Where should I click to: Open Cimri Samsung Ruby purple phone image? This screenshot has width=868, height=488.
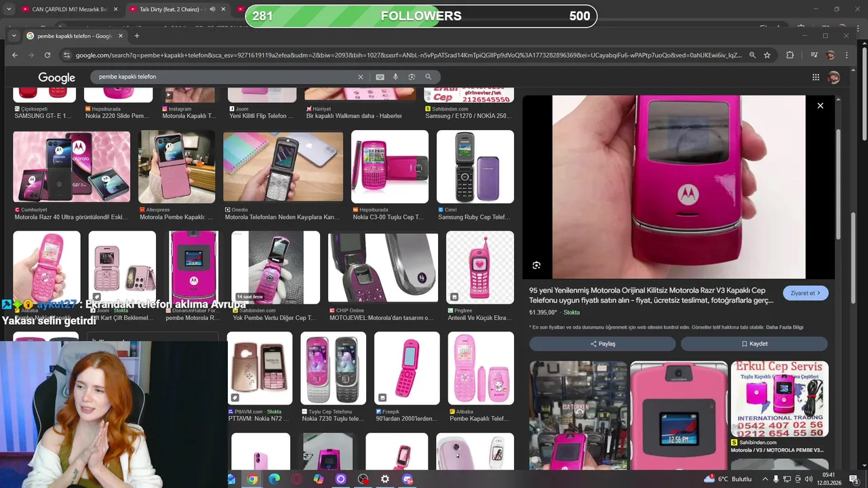[475, 167]
